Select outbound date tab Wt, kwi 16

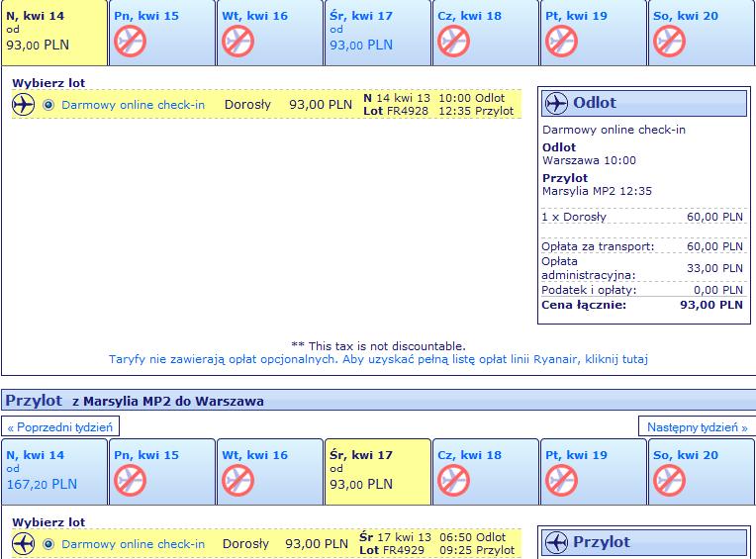[x=270, y=33]
